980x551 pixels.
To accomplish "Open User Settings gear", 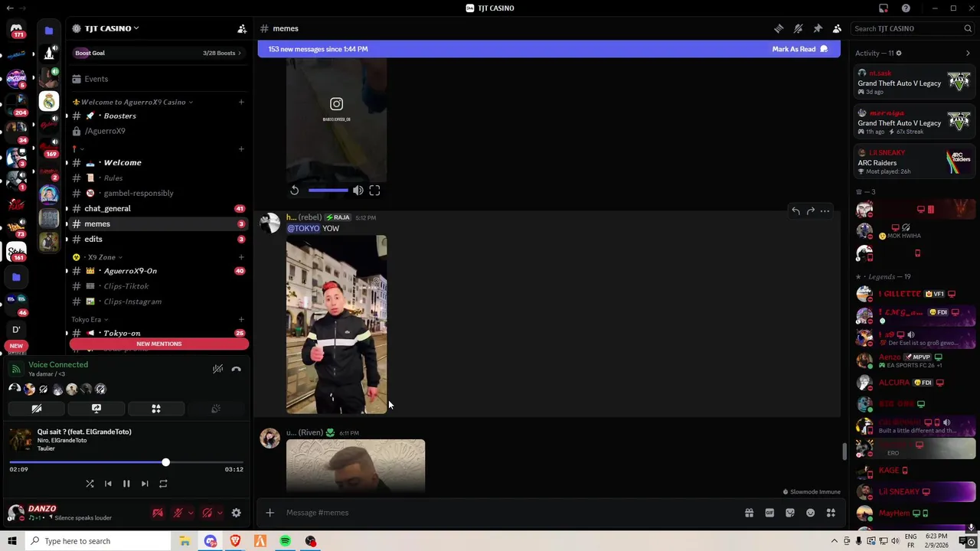I will tap(237, 513).
